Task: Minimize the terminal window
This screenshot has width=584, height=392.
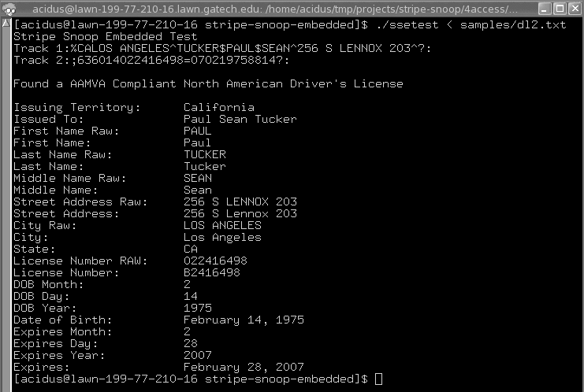Action: [541, 9]
